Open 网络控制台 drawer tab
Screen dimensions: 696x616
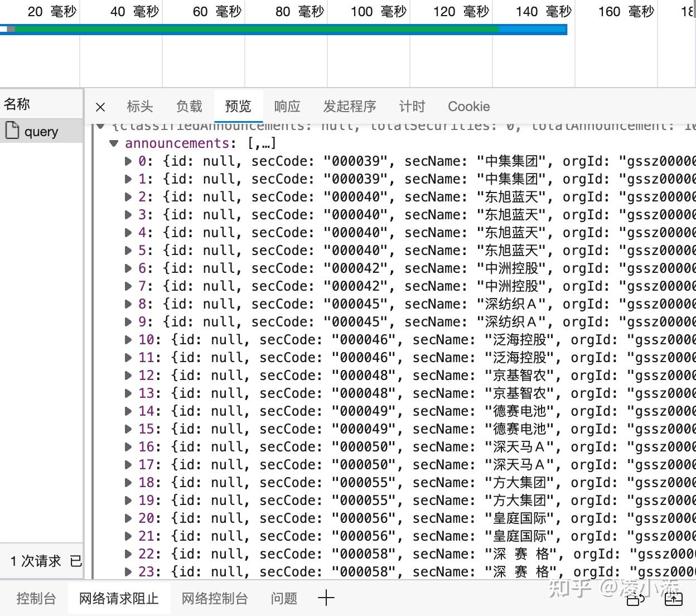(x=215, y=599)
